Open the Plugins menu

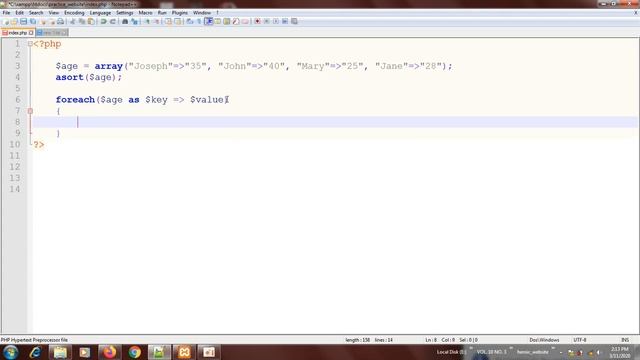[x=180, y=13]
